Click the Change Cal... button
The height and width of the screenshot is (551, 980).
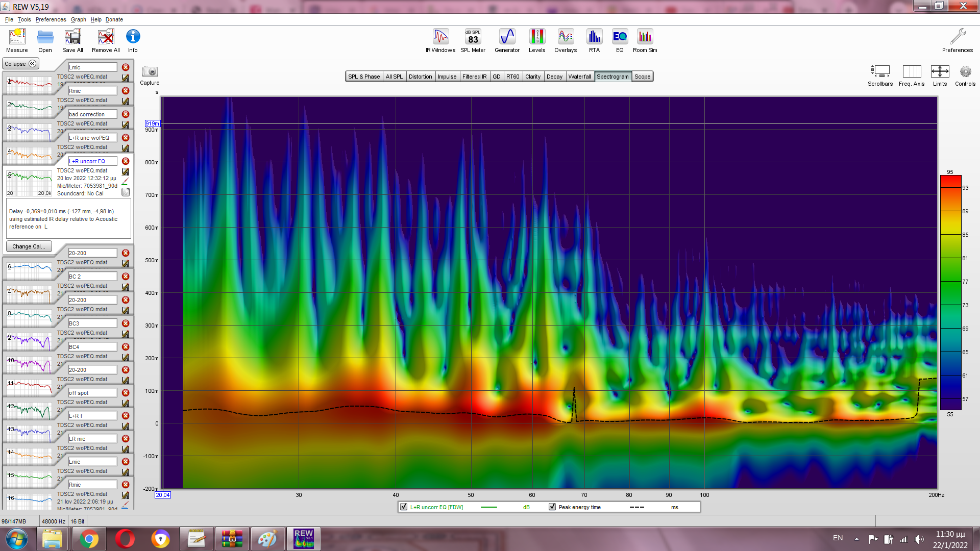coord(29,246)
